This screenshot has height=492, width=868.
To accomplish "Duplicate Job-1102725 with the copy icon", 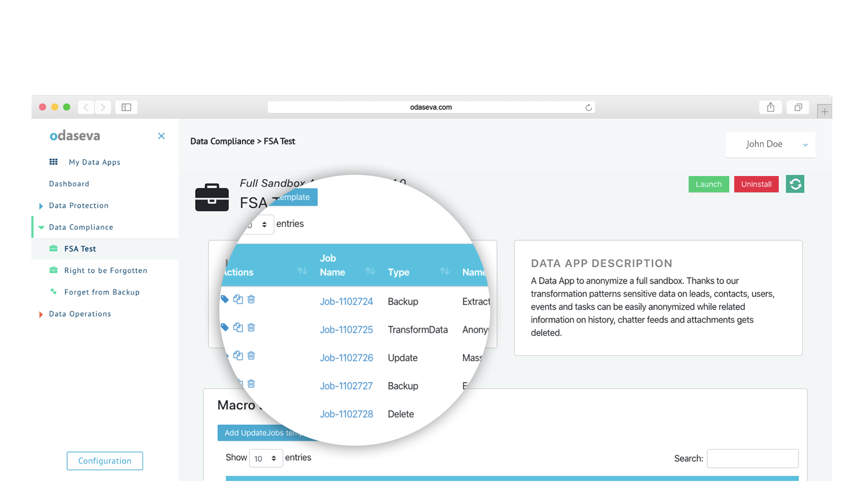I will pyautogui.click(x=238, y=328).
